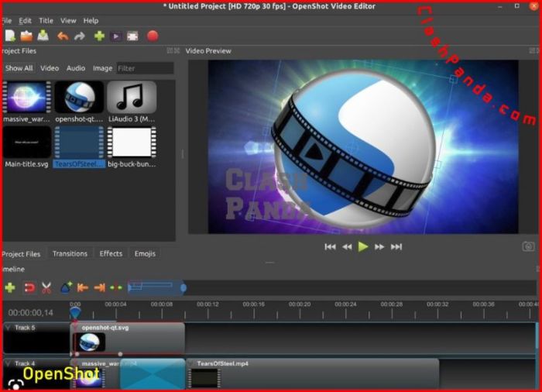
Task: Adjust the timeline zoom slider bar
Action: coord(157,287)
